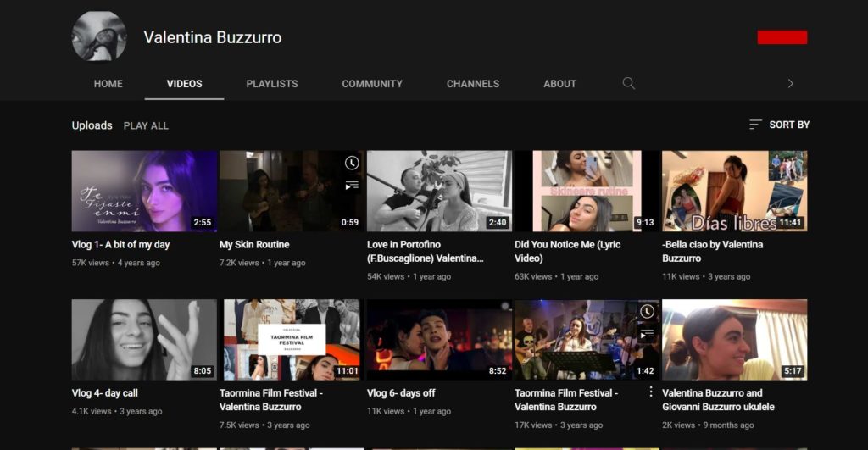Click the next-tabs chevron arrow

(791, 84)
